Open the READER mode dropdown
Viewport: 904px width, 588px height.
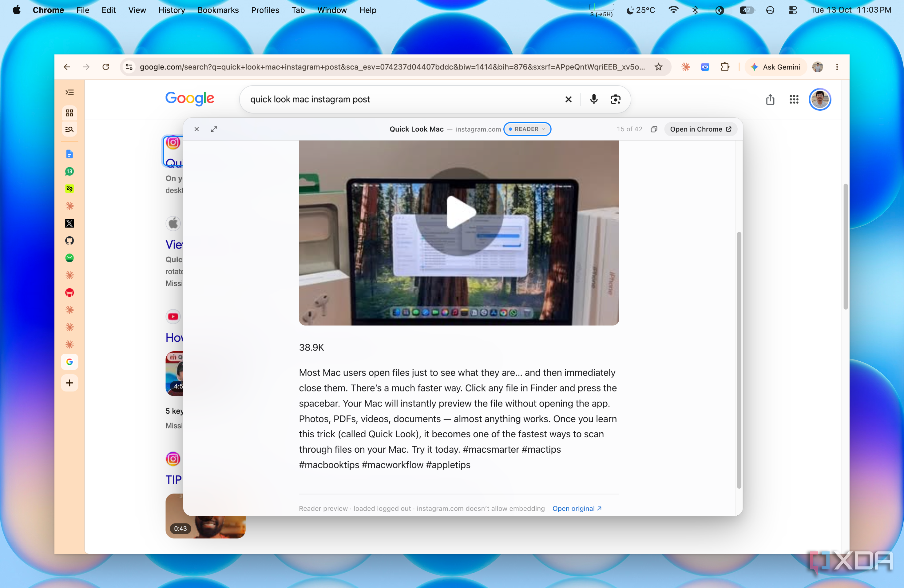[527, 129]
